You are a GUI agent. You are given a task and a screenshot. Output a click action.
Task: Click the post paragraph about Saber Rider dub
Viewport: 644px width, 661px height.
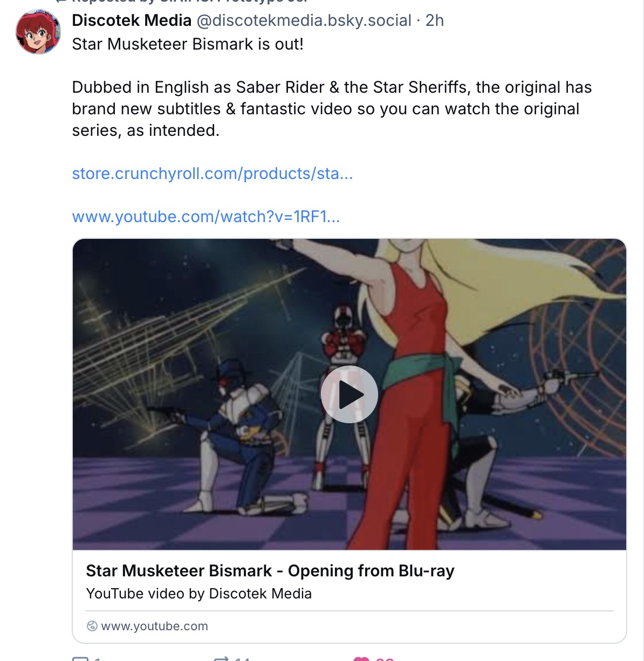click(x=332, y=109)
